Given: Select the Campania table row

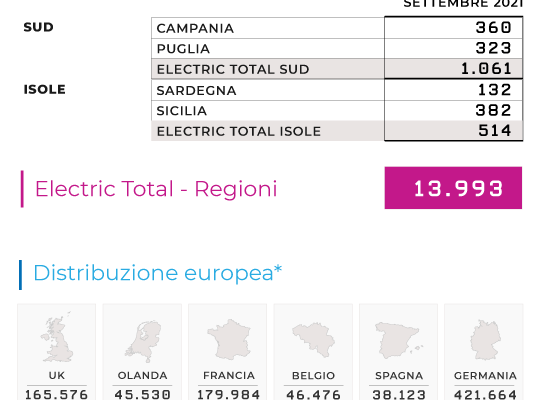Looking at the screenshot, I should point(337,28).
